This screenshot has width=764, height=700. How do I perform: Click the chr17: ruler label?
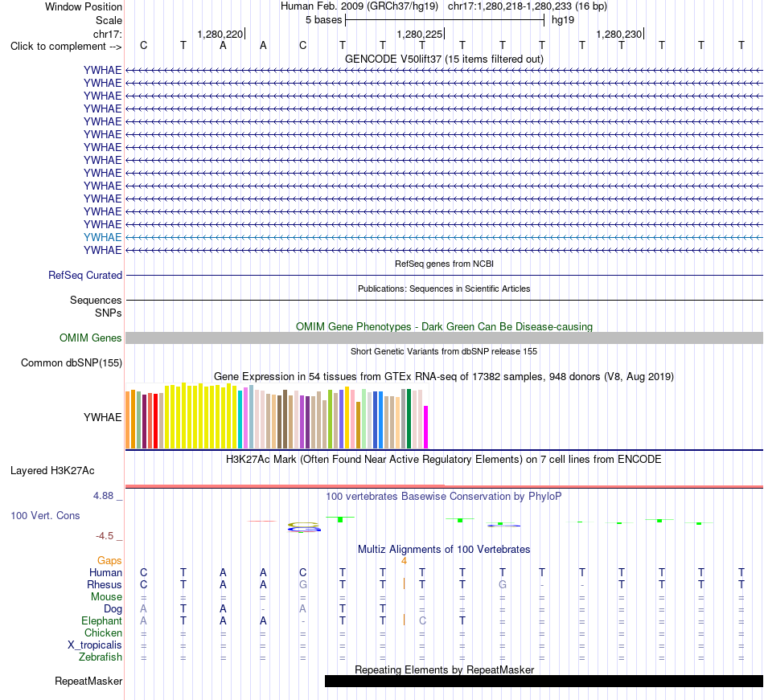pyautogui.click(x=107, y=34)
